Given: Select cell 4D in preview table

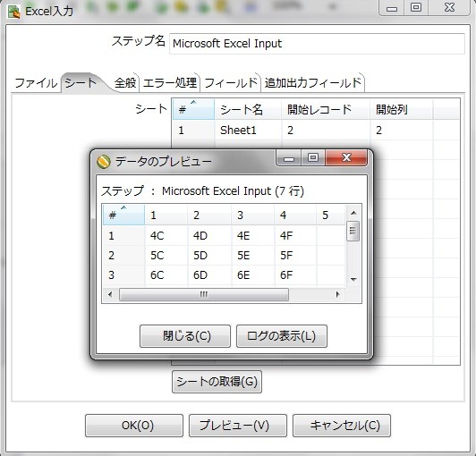Looking at the screenshot, I should [209, 236].
